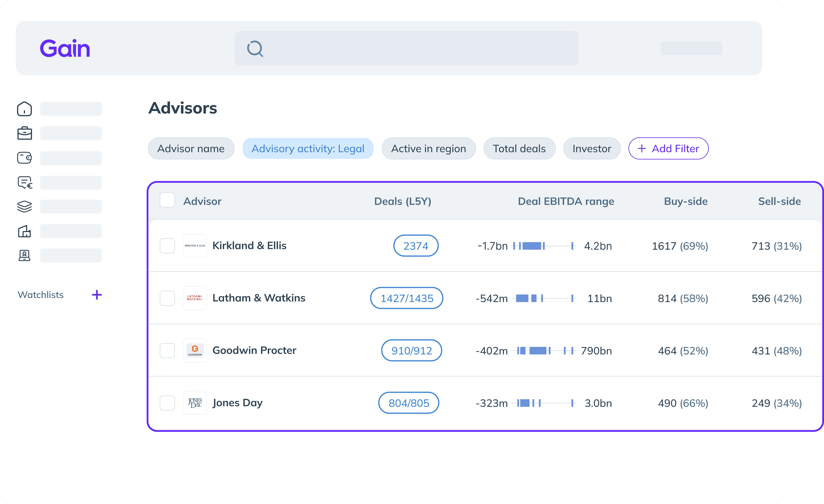This screenshot has height=504, width=824.
Task: Click the Advisory activity: Legal filter chip
Action: [308, 149]
